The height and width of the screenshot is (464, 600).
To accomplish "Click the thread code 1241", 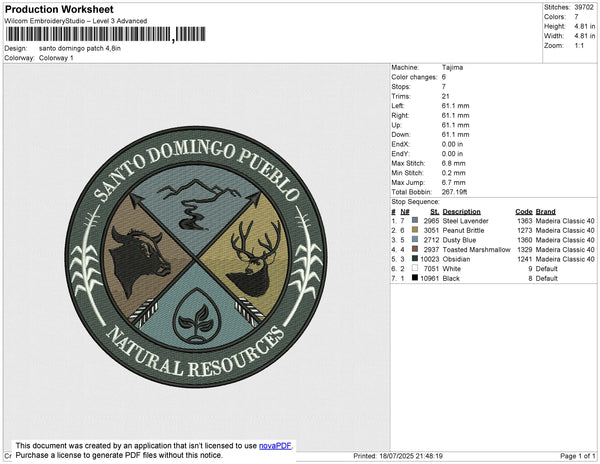I will (x=525, y=259).
